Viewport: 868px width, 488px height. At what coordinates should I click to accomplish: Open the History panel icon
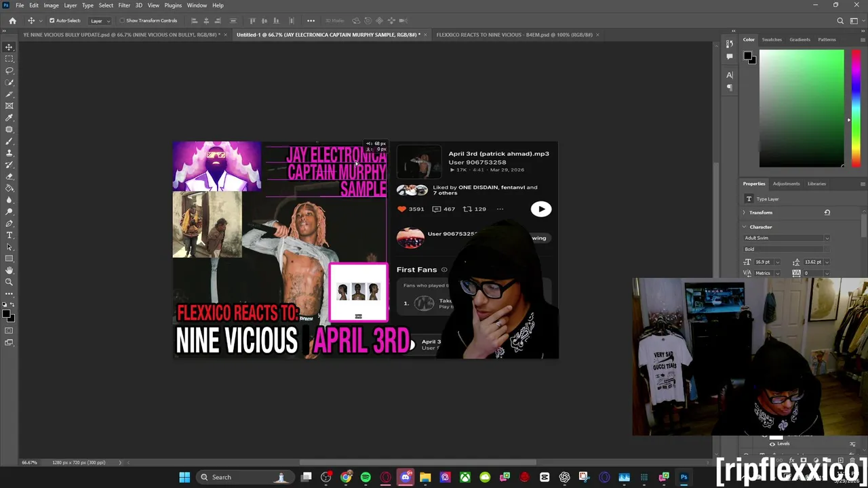tap(730, 44)
